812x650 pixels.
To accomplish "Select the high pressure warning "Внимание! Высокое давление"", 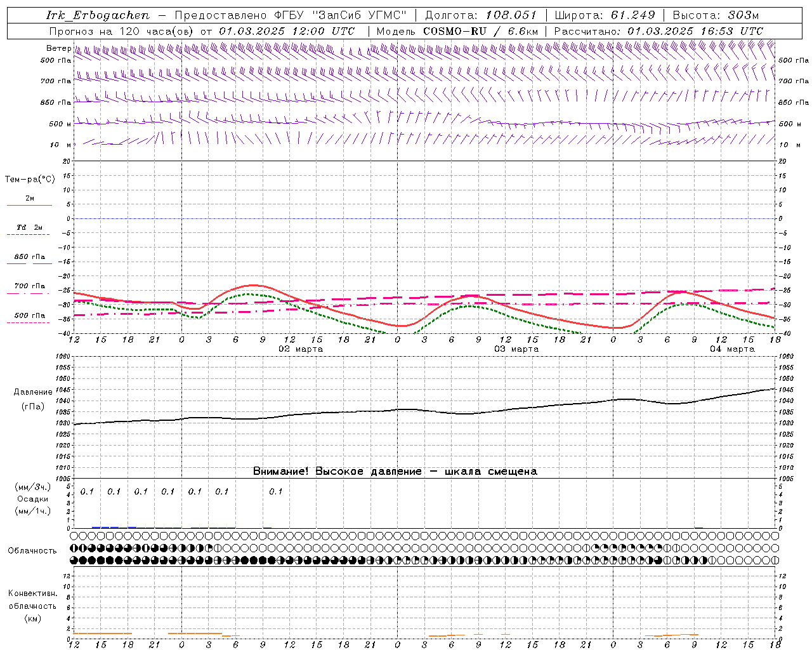I will pyautogui.click(x=337, y=472).
